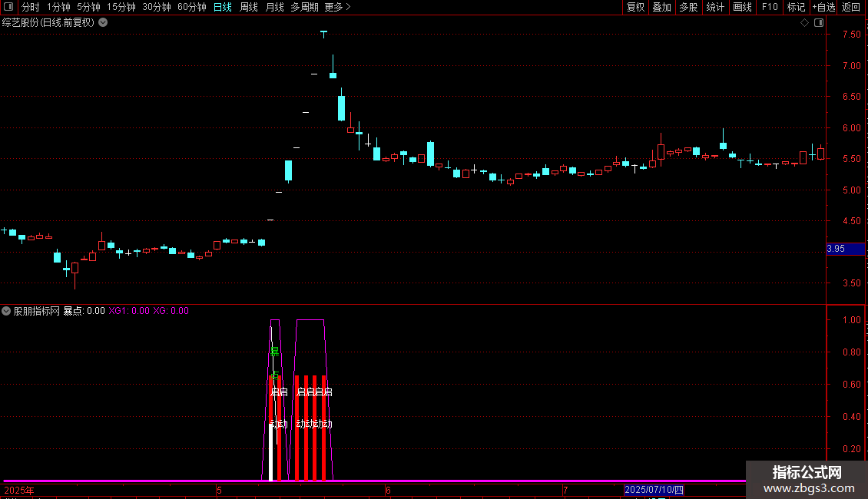The image size is (868, 499).
Task: Open the 股朋指标网 indicator dropdown
Action: [x=6, y=311]
